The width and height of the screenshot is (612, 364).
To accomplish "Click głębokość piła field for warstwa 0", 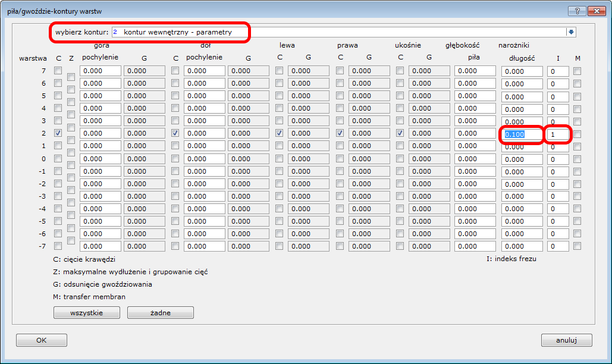I will pos(475,159).
